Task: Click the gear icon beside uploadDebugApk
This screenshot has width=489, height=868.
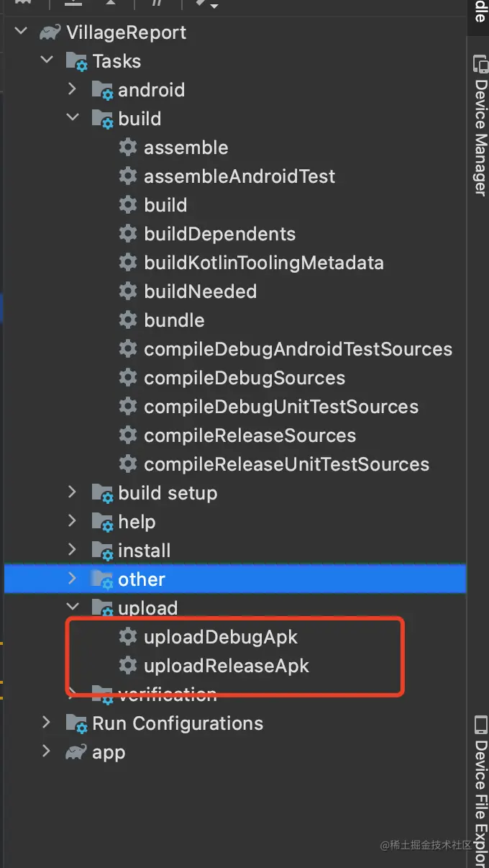Action: click(128, 637)
